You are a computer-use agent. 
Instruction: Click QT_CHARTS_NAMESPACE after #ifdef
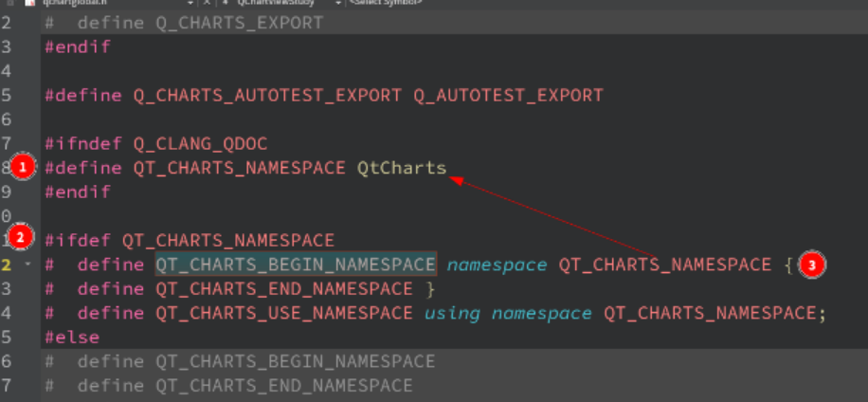(228, 240)
